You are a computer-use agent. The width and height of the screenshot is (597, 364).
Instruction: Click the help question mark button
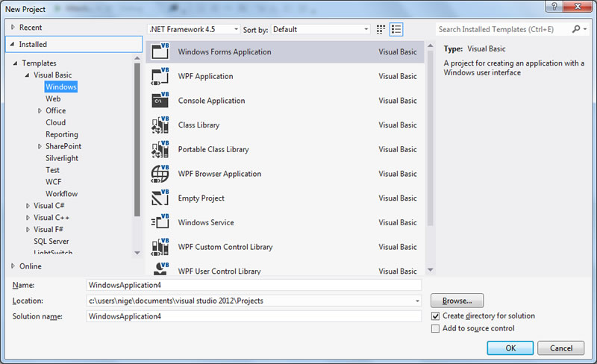(554, 7)
